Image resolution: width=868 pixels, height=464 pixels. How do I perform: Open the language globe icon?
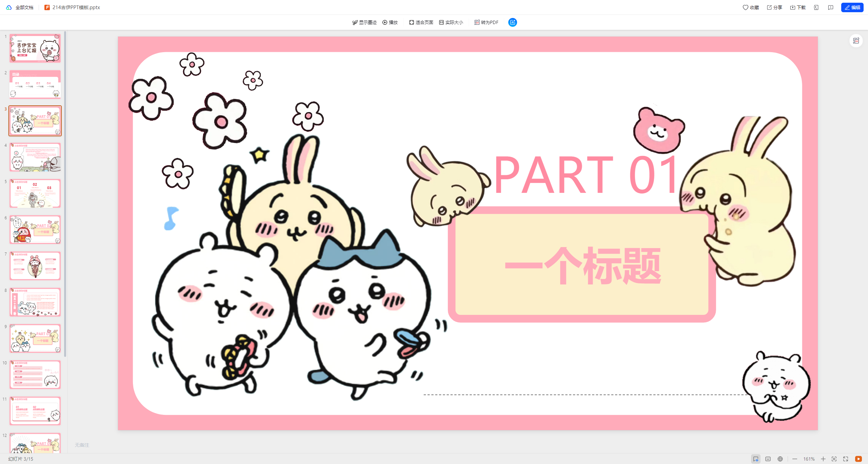780,459
